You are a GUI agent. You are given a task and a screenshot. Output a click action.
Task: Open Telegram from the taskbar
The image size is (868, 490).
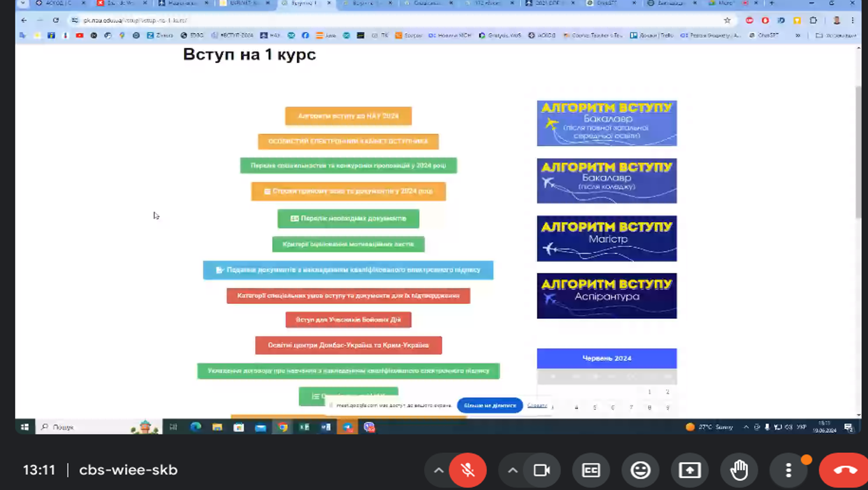(347, 427)
